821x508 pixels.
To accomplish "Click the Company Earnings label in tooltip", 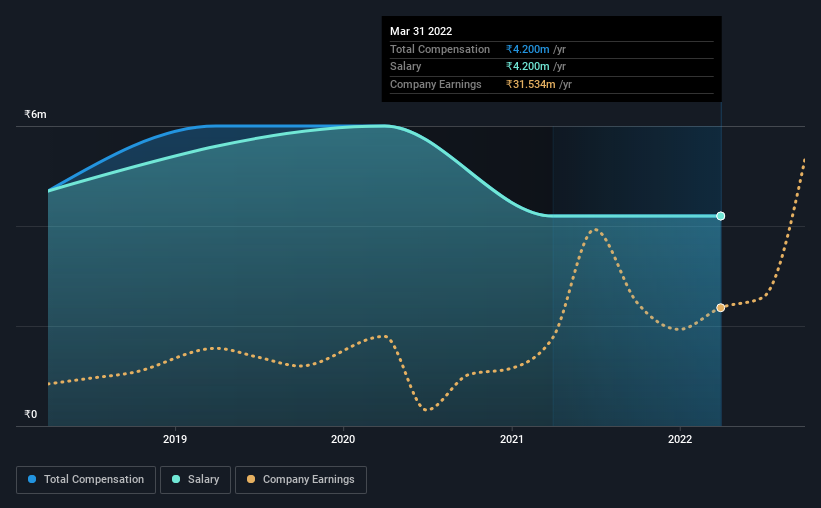I will pyautogui.click(x=436, y=84).
